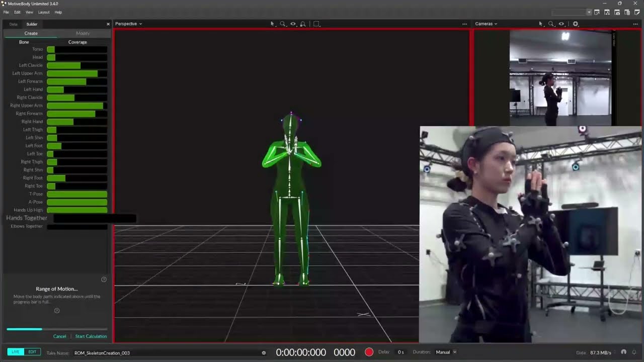Click the Perspective pane three-dot menu

(x=464, y=24)
